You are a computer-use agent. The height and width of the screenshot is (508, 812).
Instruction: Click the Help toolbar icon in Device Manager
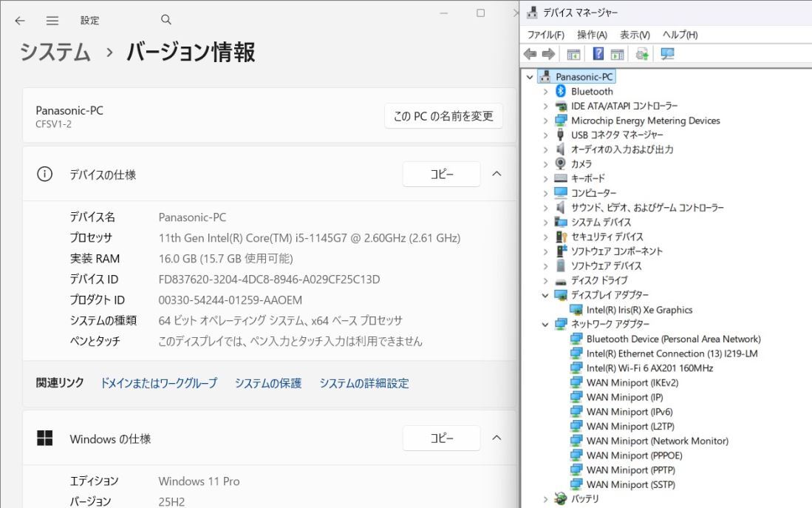click(x=598, y=53)
